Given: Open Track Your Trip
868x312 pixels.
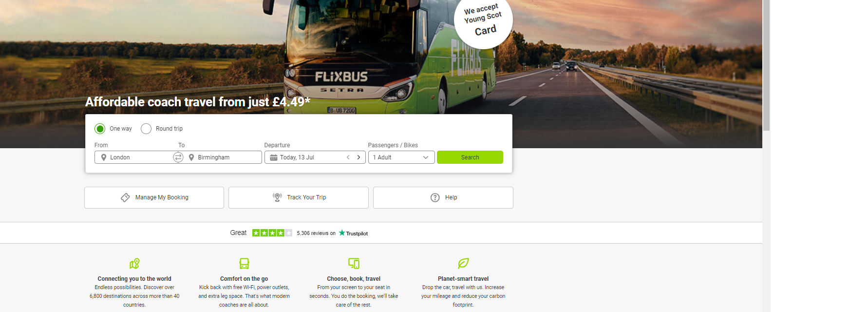Looking at the screenshot, I should (x=299, y=197).
